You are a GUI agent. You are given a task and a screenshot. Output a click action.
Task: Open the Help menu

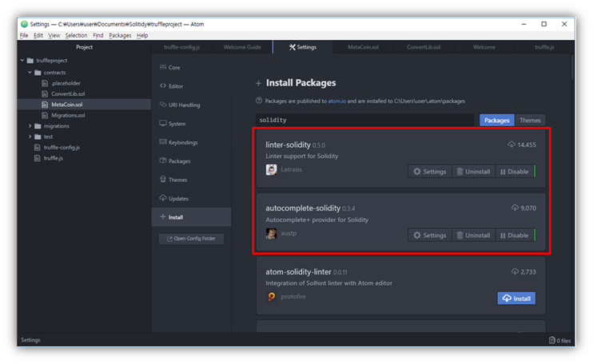[142, 35]
